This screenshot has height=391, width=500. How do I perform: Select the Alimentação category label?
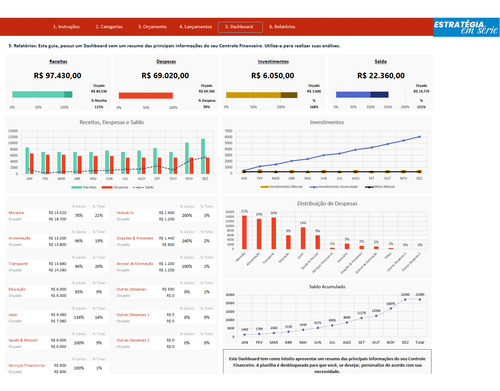coord(19,238)
